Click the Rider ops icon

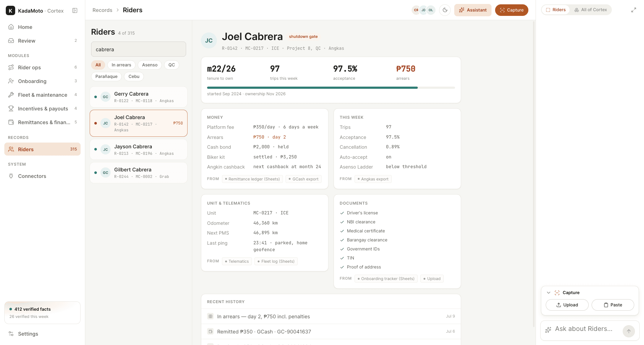click(x=11, y=67)
